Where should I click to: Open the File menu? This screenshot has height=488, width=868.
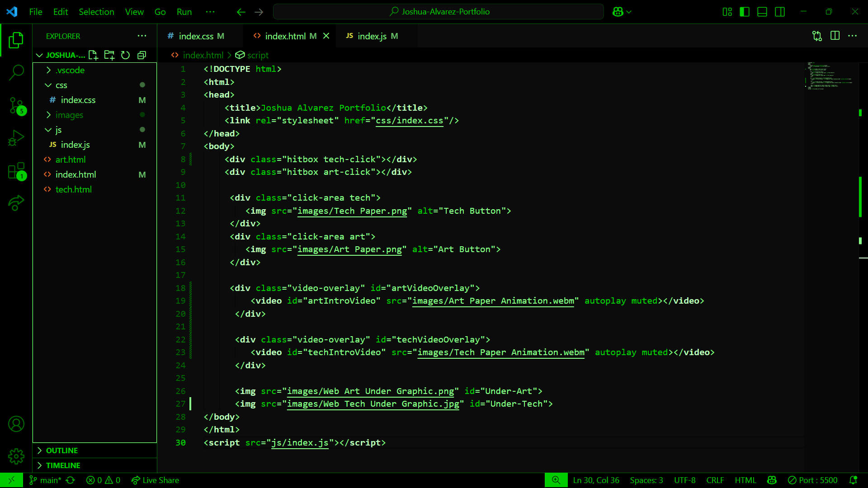pyautogui.click(x=36, y=12)
